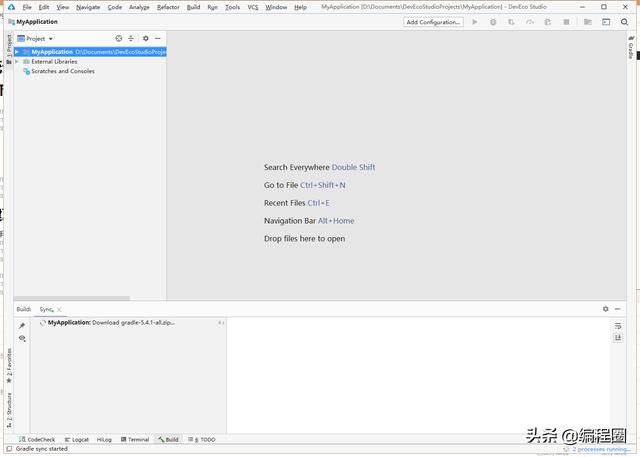Image resolution: width=640 pixels, height=457 pixels.
Task: Toggle the 2: Favorites side tab
Action: coord(9,366)
